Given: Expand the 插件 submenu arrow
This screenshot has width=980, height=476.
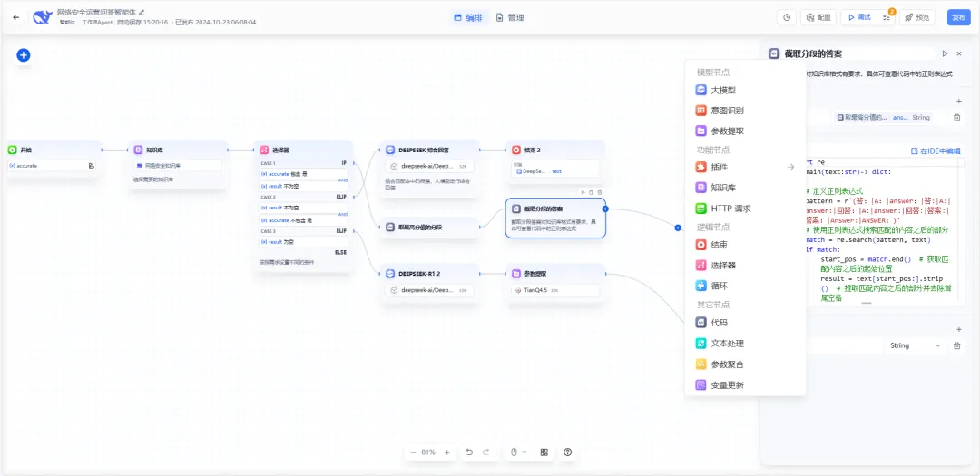Looking at the screenshot, I should coord(790,167).
